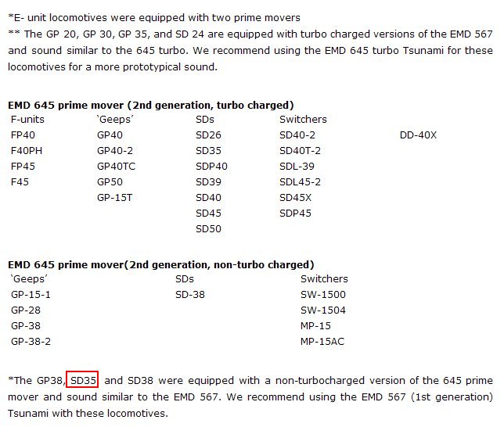
Task: Click the MP-15AC switcher entry
Action: (x=322, y=342)
